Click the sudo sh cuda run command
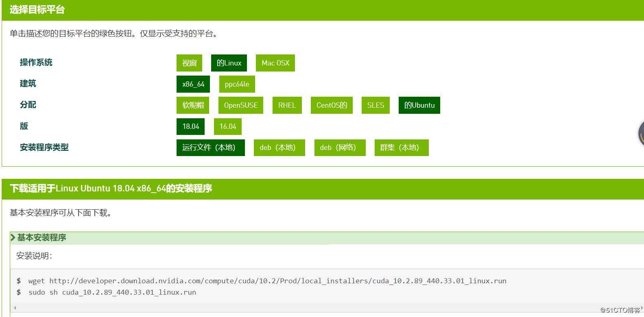This screenshot has height=317, width=644. click(x=112, y=292)
